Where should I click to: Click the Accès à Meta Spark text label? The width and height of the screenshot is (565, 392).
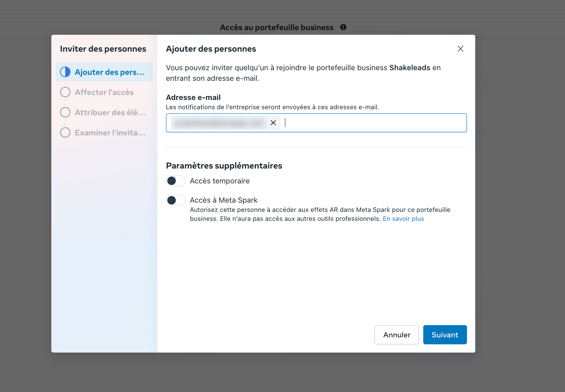click(224, 200)
